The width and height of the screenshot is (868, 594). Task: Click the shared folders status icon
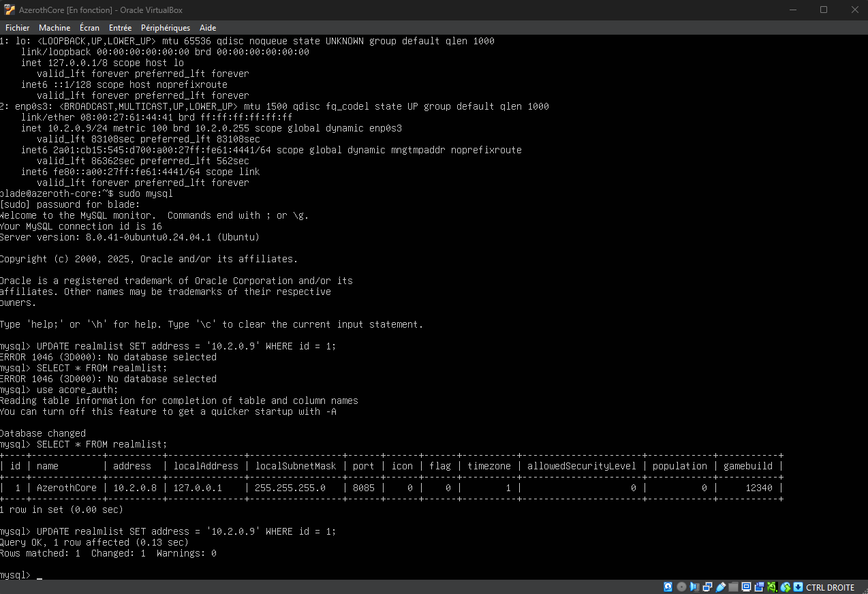(x=733, y=587)
